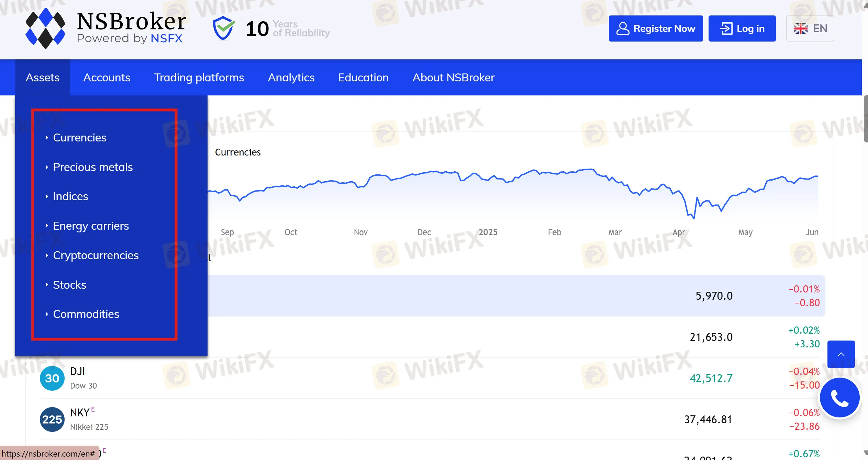Click the NSBroker diamond logo icon
This screenshot has width=868, height=460.
coord(45,28)
